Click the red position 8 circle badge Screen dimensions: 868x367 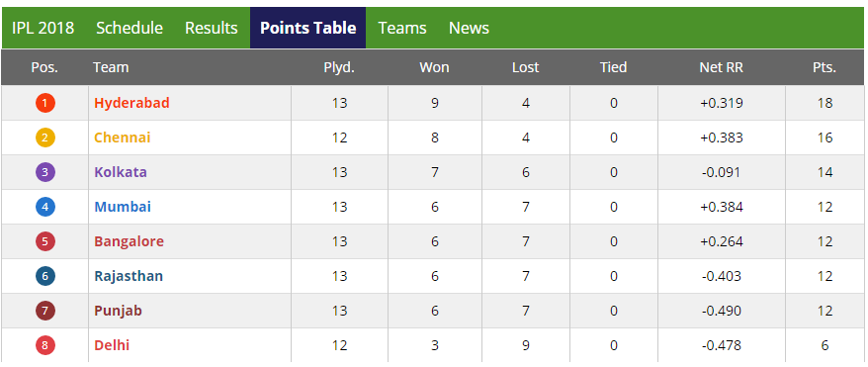pyautogui.click(x=44, y=345)
